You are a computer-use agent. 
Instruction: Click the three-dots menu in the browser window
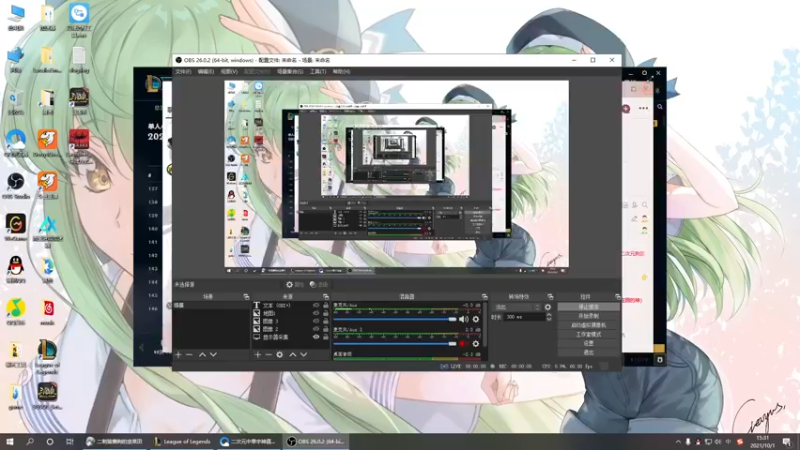tap(643, 108)
